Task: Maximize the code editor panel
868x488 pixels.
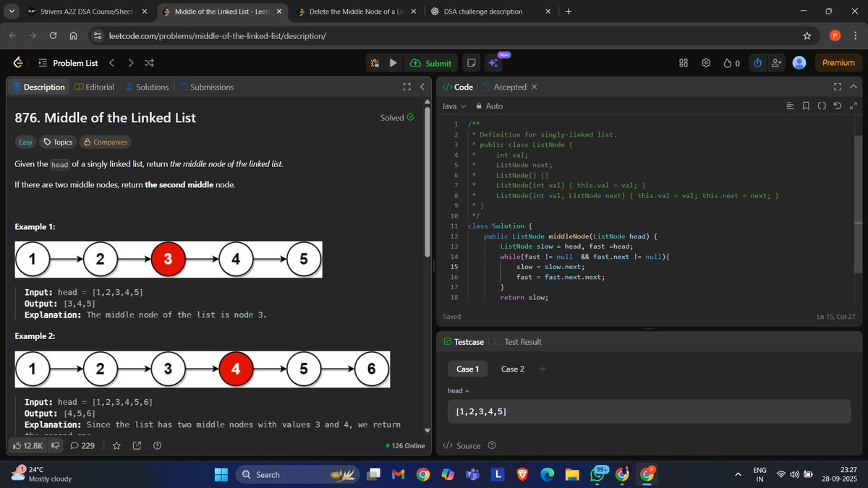Action: (838, 87)
